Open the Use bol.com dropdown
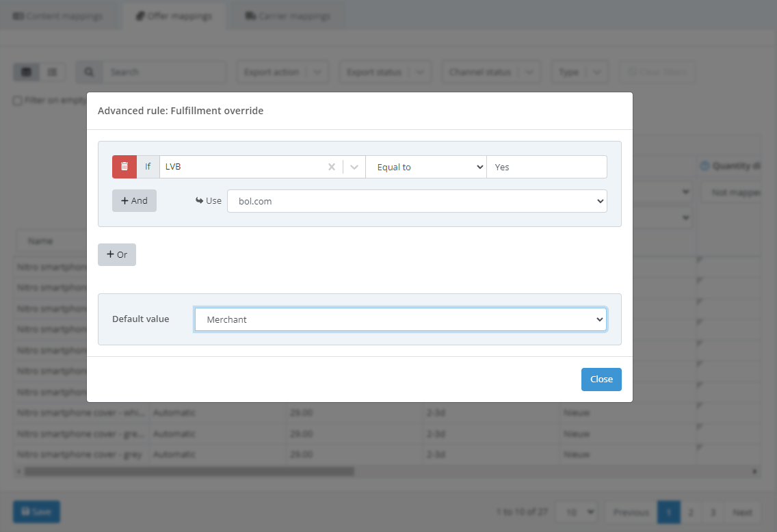Screen dimensions: 777x532 (417, 201)
